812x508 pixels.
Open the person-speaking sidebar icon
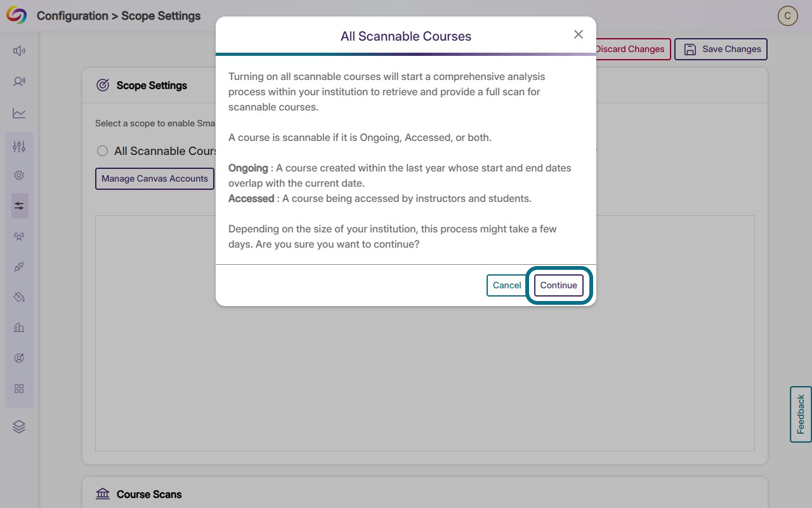[x=19, y=81]
